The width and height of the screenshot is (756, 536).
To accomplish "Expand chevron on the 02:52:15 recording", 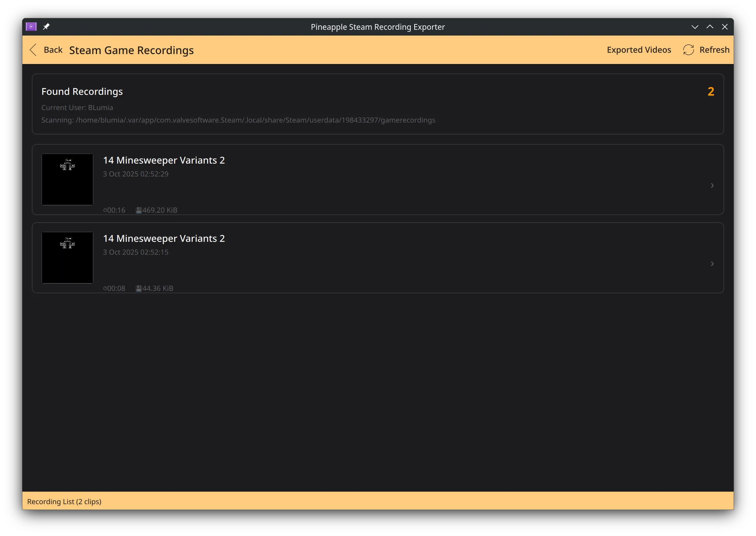I will [x=712, y=264].
